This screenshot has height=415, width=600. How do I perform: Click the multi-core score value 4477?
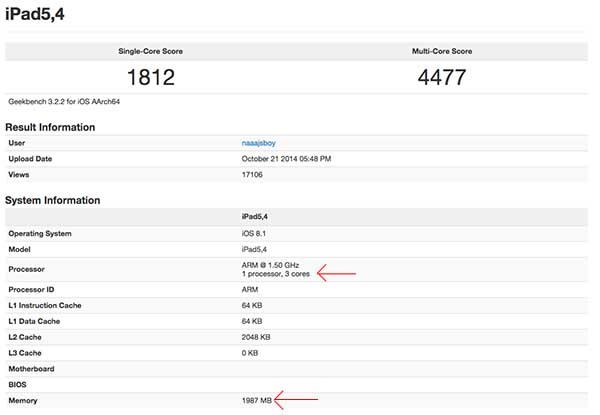[442, 77]
